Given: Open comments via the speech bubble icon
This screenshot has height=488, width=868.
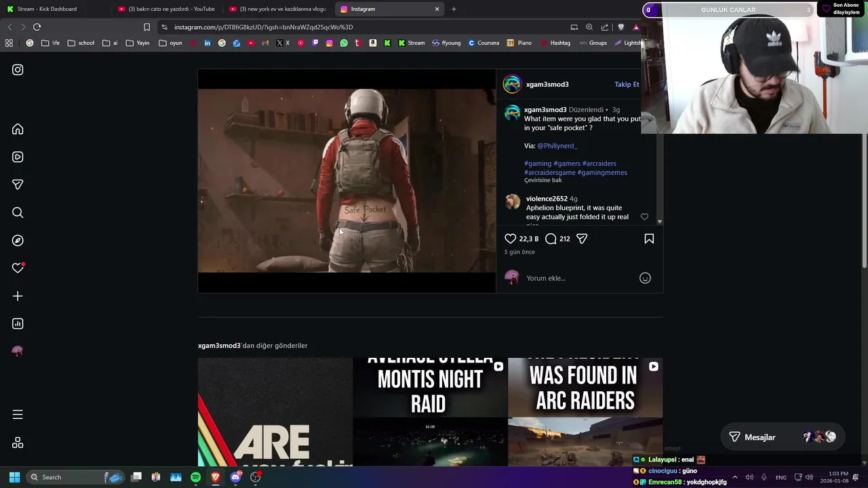Looking at the screenshot, I should coord(551,239).
